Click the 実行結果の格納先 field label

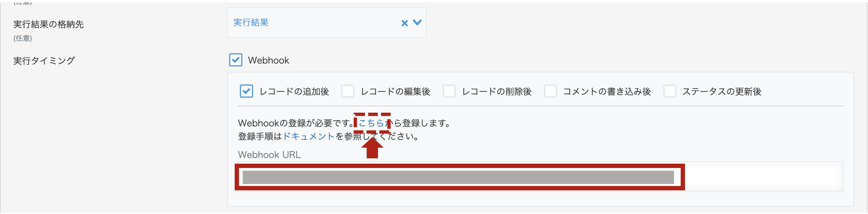[48, 24]
